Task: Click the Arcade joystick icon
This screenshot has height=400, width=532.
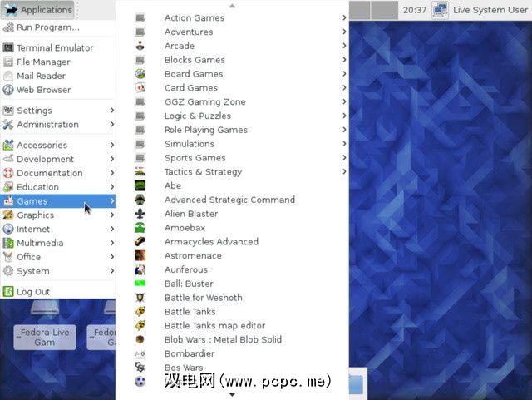Action: click(140, 46)
